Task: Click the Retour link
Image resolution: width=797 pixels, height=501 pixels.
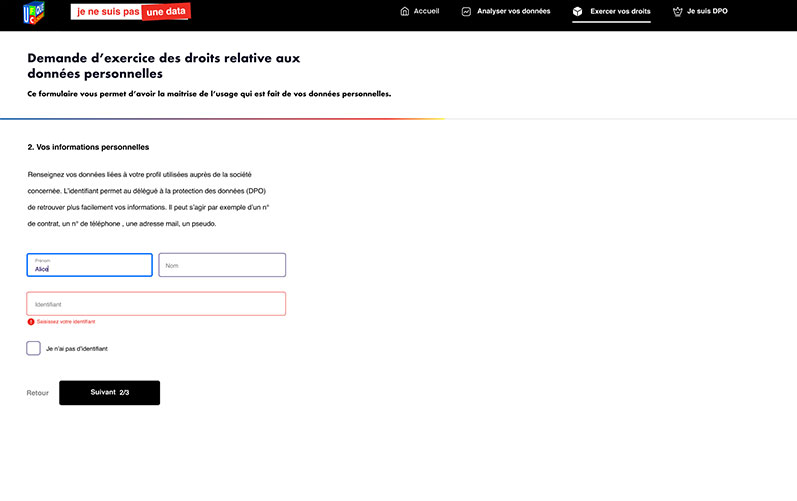Action: [38, 393]
